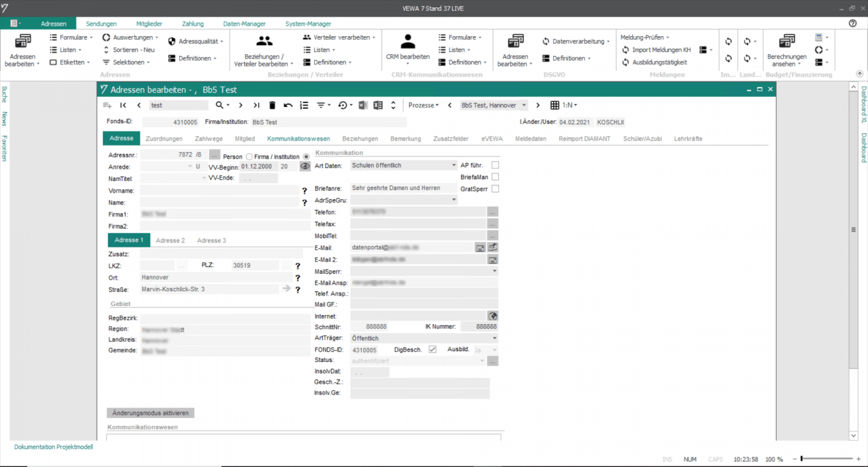Image resolution: width=868 pixels, height=467 pixels.
Task: Open the Dashboard XL side panel
Action: (x=863, y=104)
